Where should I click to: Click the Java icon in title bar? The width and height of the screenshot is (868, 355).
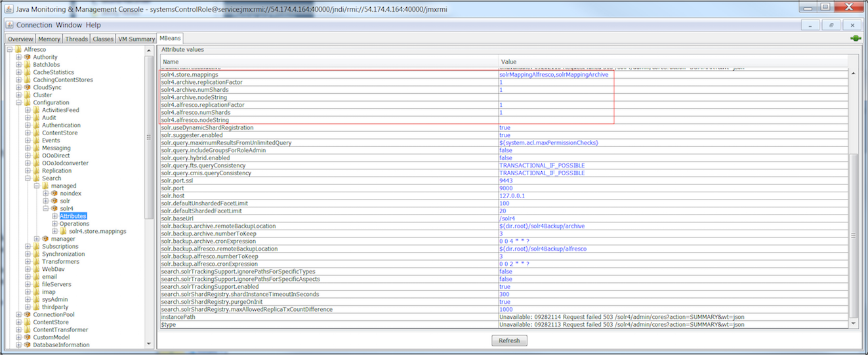coord(9,7)
